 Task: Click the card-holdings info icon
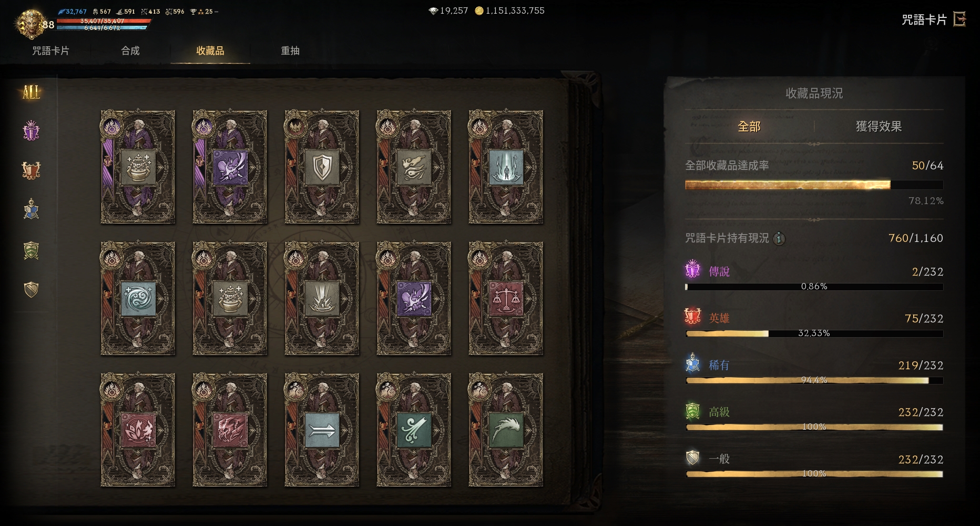[x=779, y=239]
